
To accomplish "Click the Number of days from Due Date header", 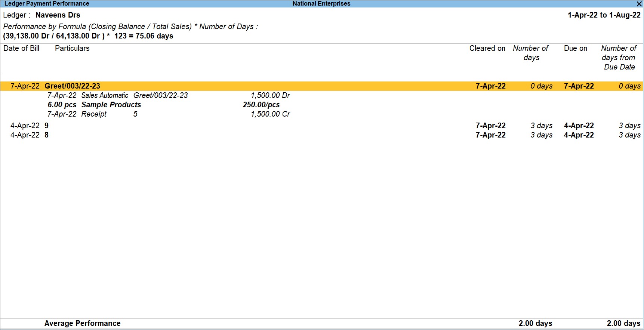I will pos(619,58).
